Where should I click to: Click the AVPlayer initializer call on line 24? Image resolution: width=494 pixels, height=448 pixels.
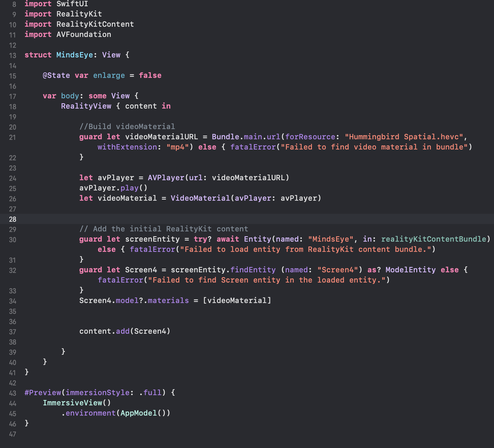[x=166, y=178]
